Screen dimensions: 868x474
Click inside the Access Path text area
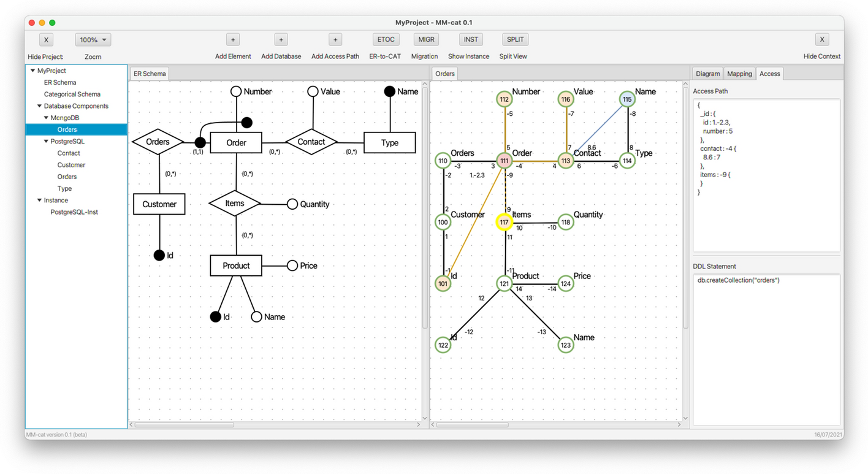(x=766, y=175)
